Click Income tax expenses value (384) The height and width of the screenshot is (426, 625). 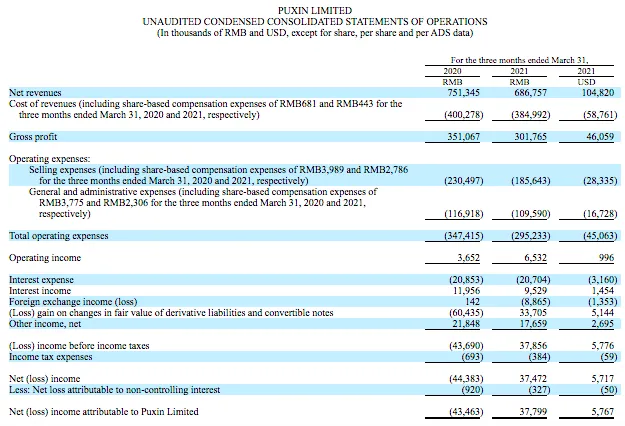pyautogui.click(x=539, y=357)
